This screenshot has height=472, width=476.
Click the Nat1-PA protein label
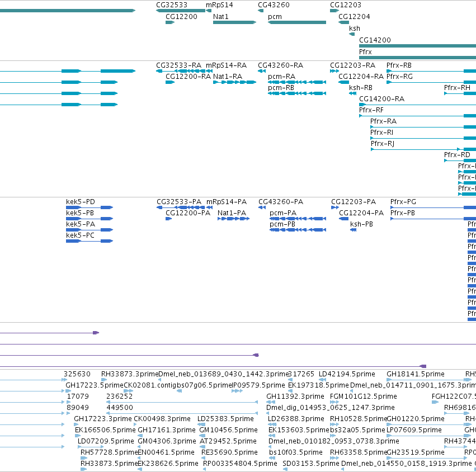[232, 213]
